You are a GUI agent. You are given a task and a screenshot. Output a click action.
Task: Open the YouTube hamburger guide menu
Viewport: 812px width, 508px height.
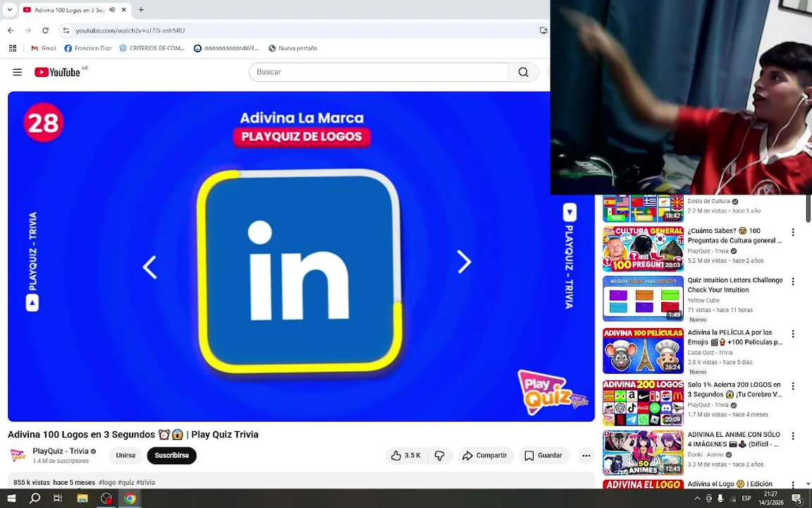pyautogui.click(x=17, y=72)
